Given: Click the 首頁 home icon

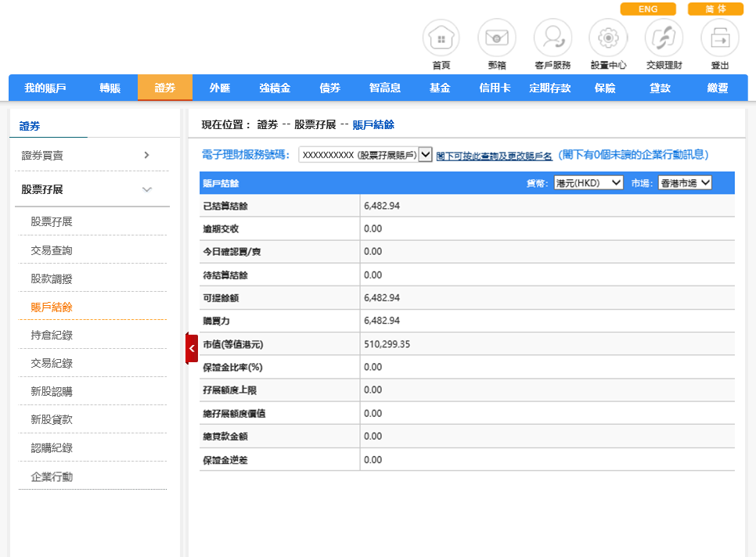Looking at the screenshot, I should pos(441,38).
